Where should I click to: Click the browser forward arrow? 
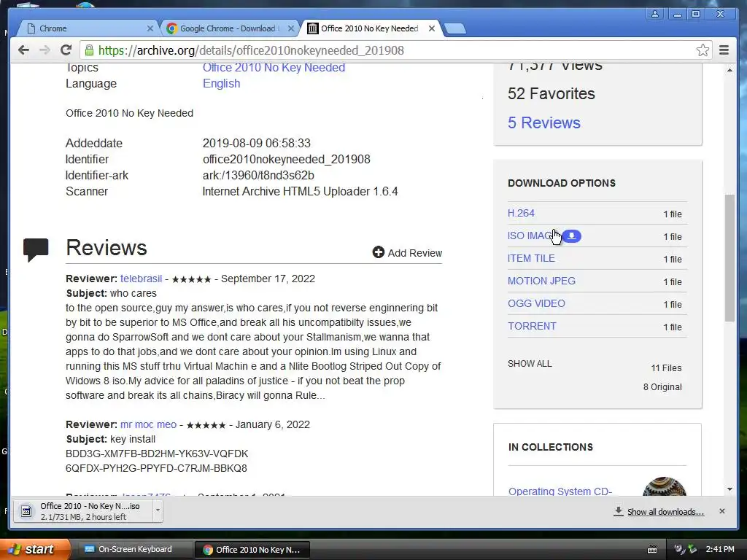pyautogui.click(x=44, y=50)
